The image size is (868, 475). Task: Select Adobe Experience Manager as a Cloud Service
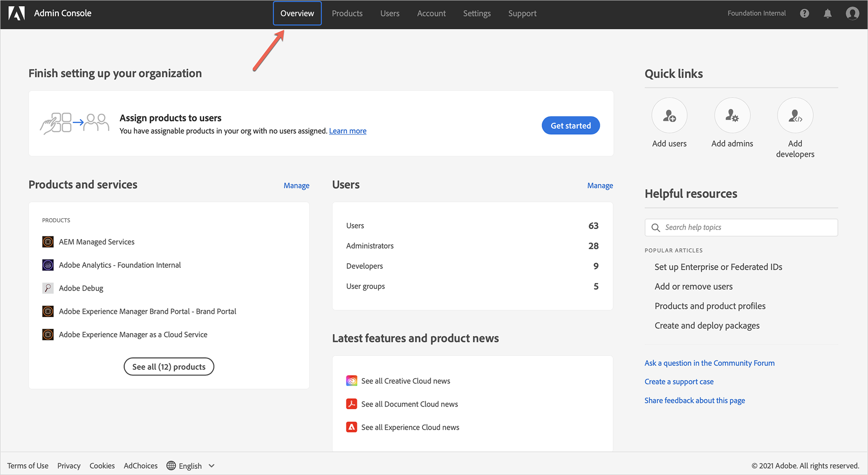coord(133,334)
